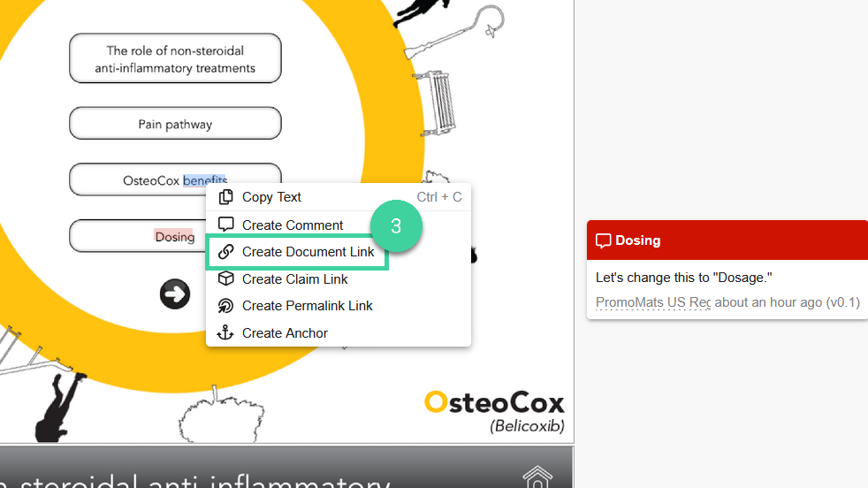868x488 pixels.
Task: Open the non-steroidal anti-inflammatory treatments button
Action: [175, 58]
